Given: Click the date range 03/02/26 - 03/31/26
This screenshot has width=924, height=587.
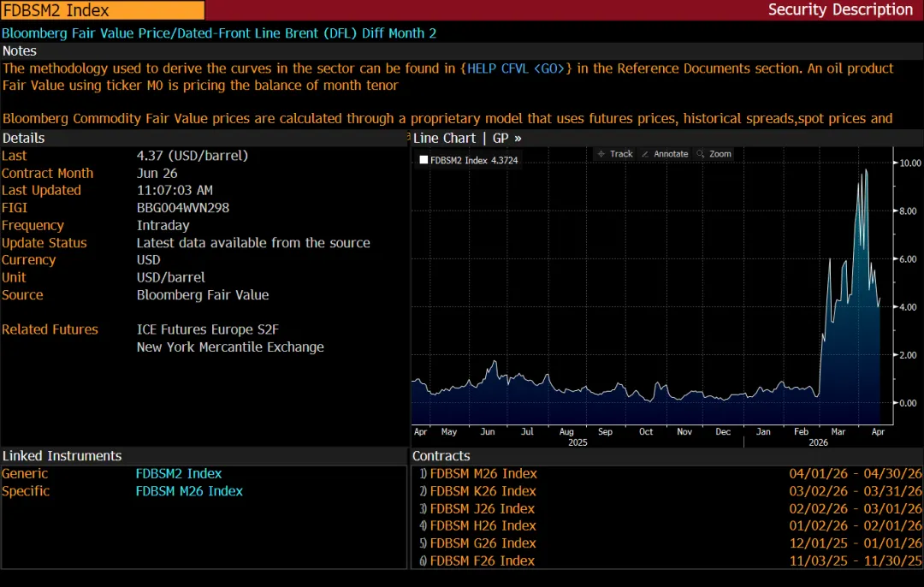Looking at the screenshot, I should pyautogui.click(x=856, y=491).
